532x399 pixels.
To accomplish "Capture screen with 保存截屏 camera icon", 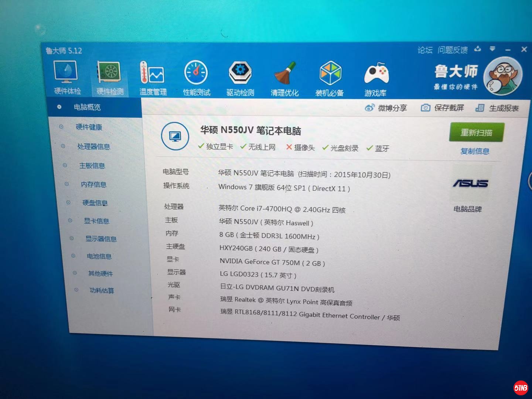I will coord(426,108).
